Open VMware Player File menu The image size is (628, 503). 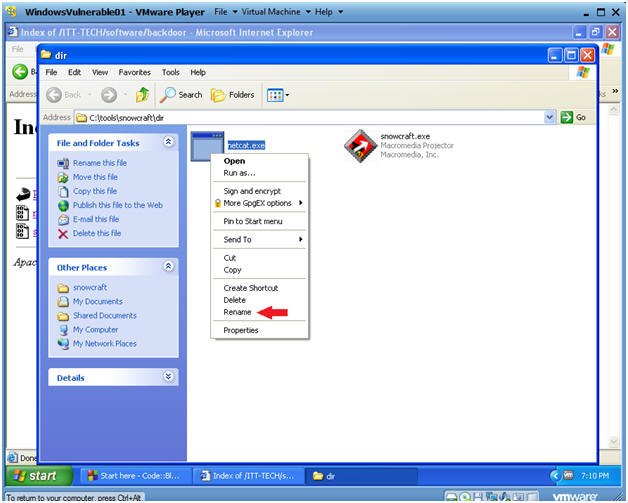(x=225, y=12)
